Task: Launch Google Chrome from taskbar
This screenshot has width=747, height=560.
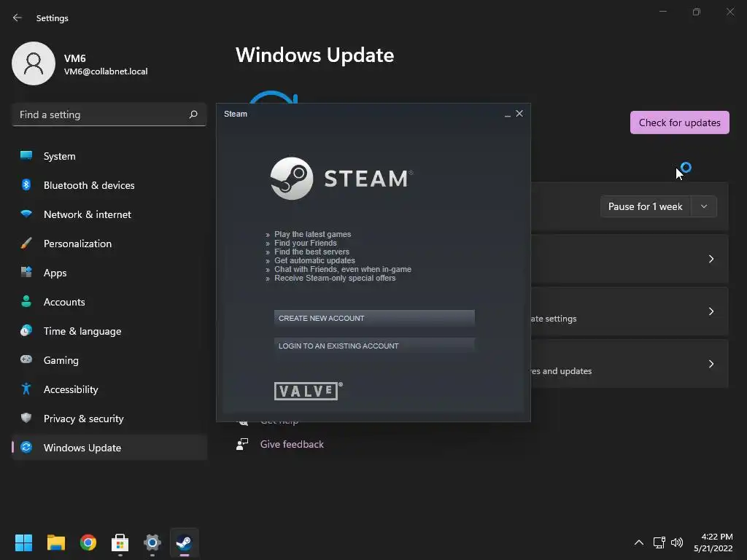Action: tap(88, 542)
